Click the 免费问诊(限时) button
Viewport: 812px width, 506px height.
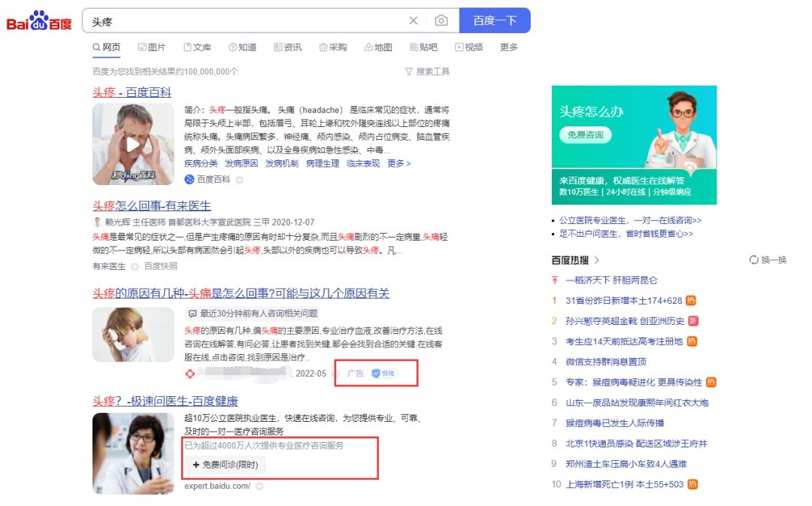pos(225,465)
